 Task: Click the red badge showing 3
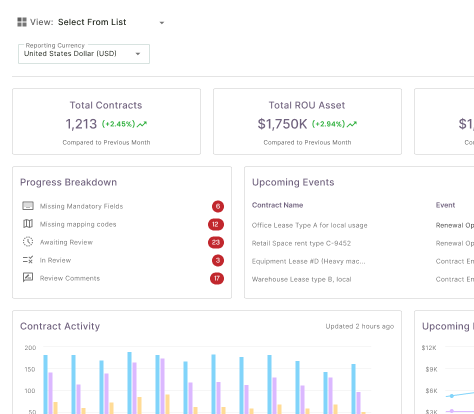pyautogui.click(x=218, y=260)
